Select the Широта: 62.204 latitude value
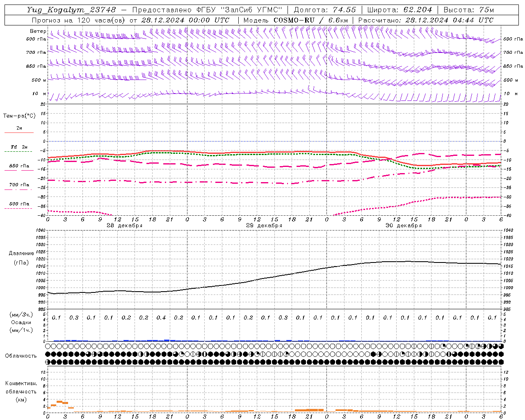The width and height of the screenshot is (525, 420). (399, 9)
